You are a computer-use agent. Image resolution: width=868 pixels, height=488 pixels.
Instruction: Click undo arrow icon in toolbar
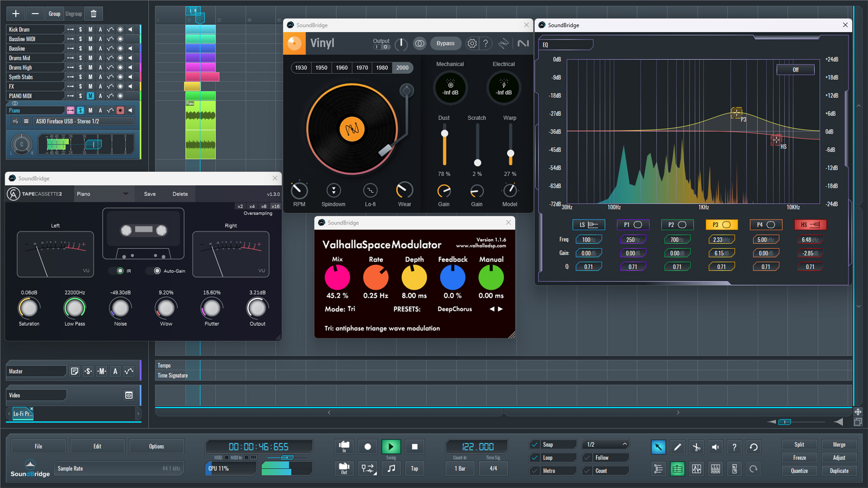click(x=753, y=447)
